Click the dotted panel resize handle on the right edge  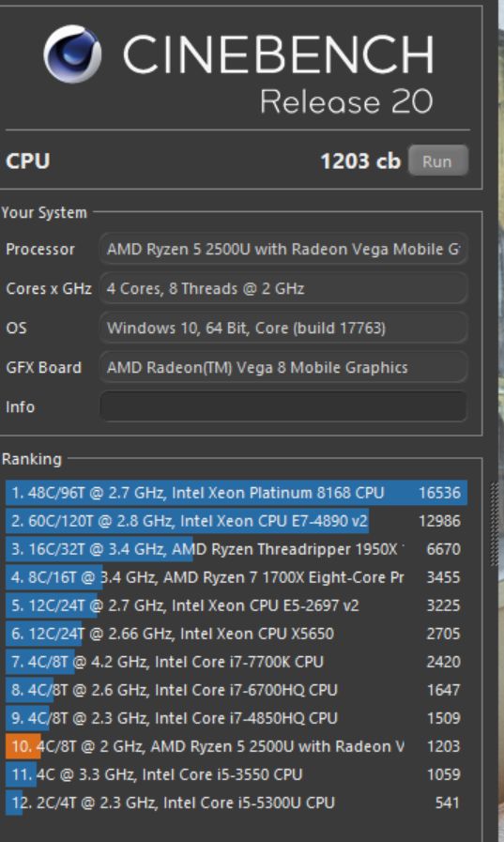(x=495, y=524)
